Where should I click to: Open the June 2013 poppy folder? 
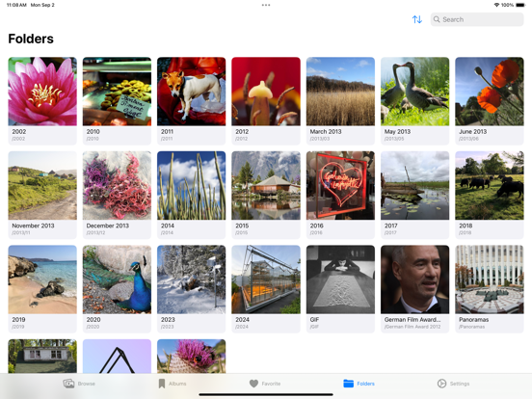click(490, 101)
